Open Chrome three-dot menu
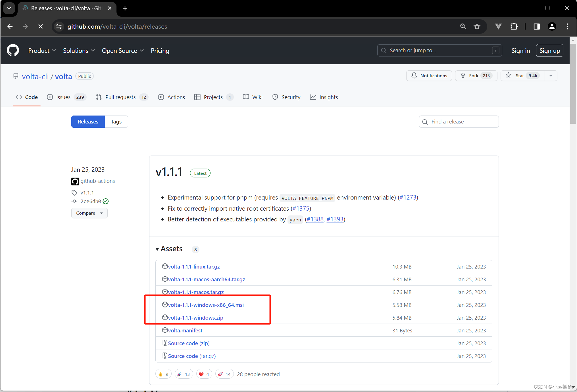This screenshot has width=577, height=392. click(x=567, y=26)
